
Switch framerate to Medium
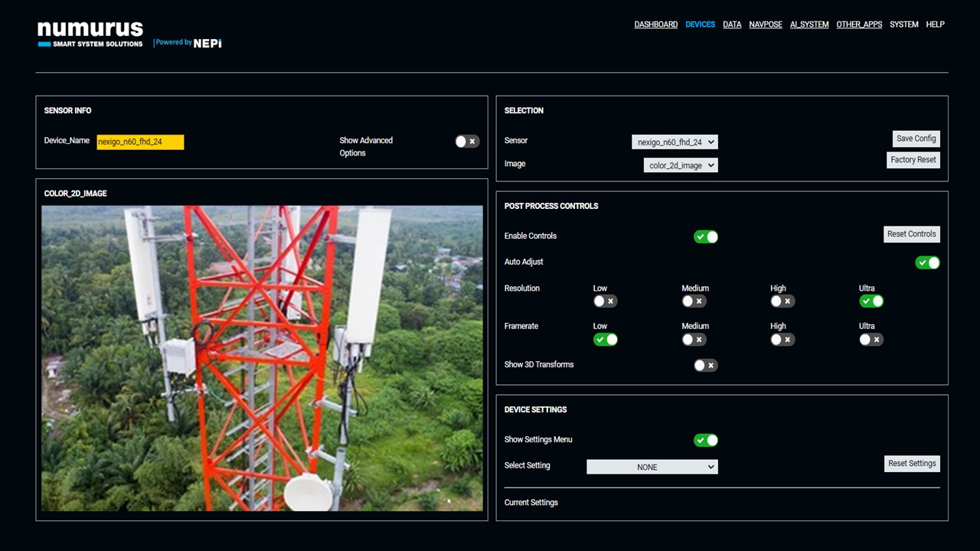[x=694, y=339]
